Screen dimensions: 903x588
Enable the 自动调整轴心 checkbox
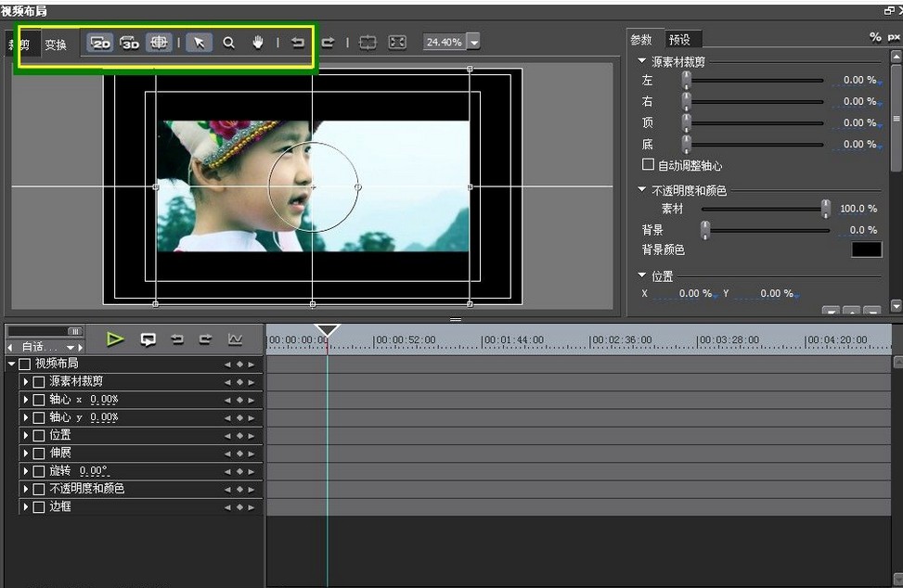tap(646, 164)
